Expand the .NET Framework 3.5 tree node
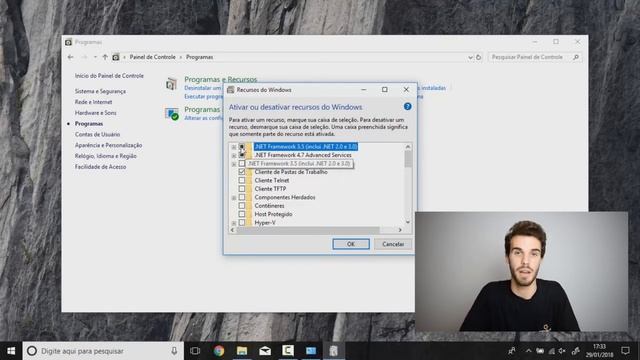 (x=234, y=147)
